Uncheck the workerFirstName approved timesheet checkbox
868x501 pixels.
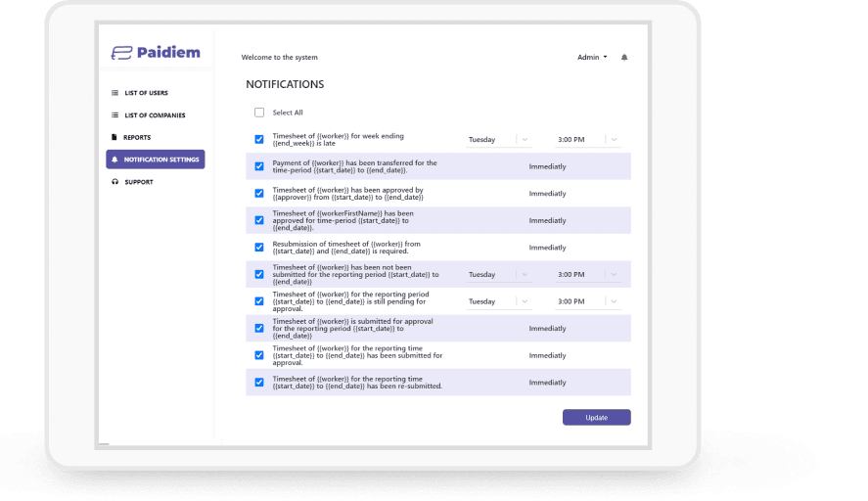259,220
